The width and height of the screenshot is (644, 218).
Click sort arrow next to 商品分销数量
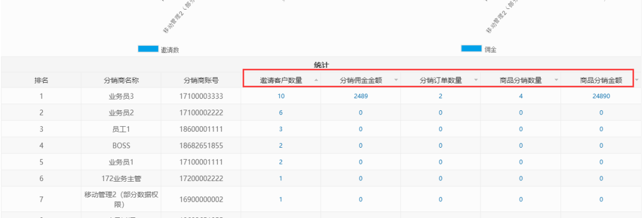click(556, 80)
